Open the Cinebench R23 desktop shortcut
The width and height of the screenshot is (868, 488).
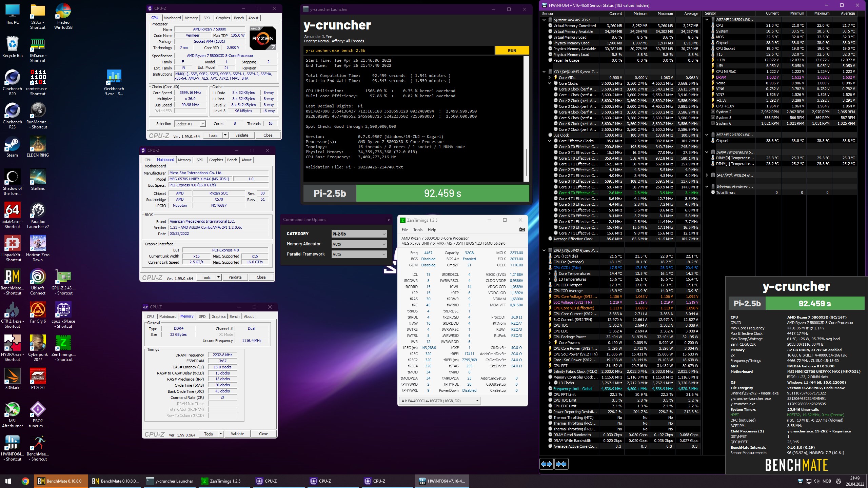[12, 116]
